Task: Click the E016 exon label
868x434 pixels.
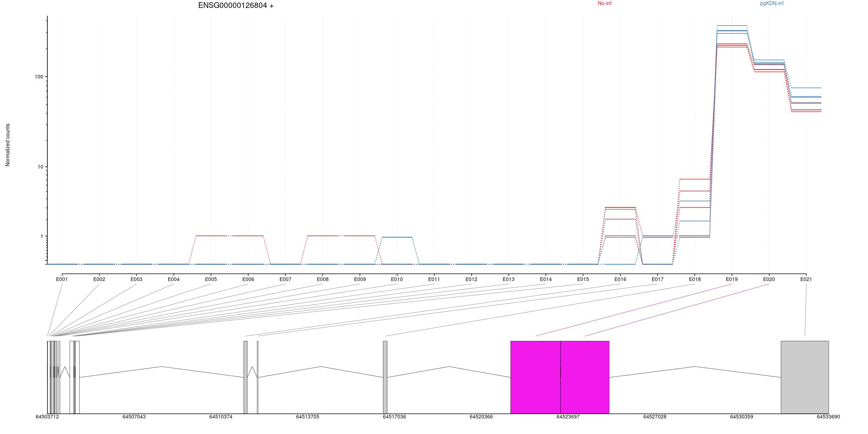Action: (620, 279)
